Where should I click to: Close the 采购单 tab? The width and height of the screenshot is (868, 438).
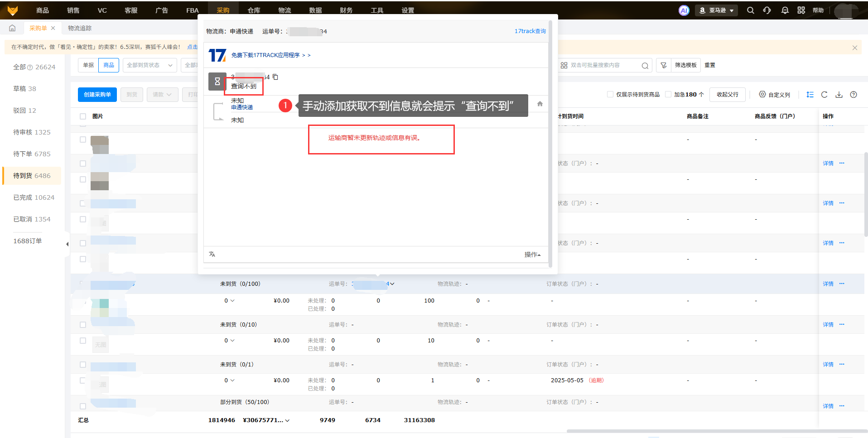click(x=53, y=28)
